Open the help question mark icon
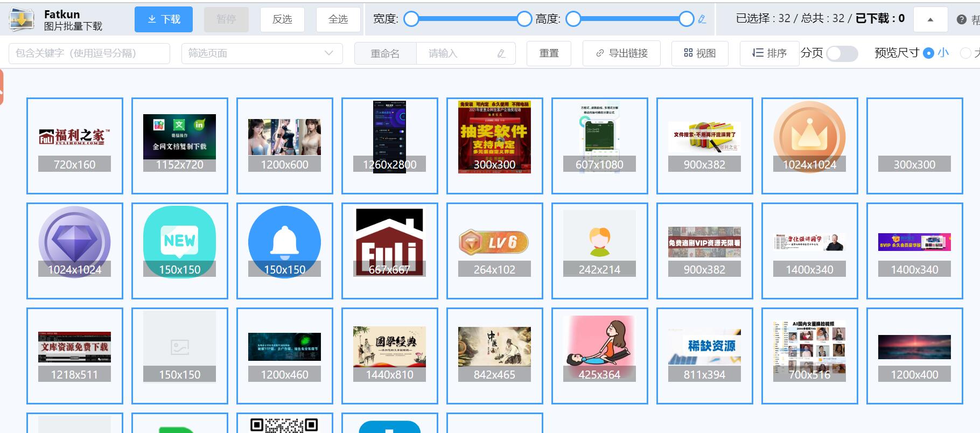The image size is (980, 433). pos(962,19)
